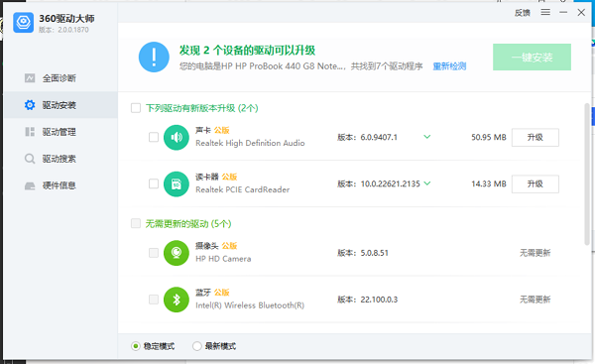The height and width of the screenshot is (364, 595).
Task: Click the 读卡器 SD card device icon
Action: pos(177,184)
